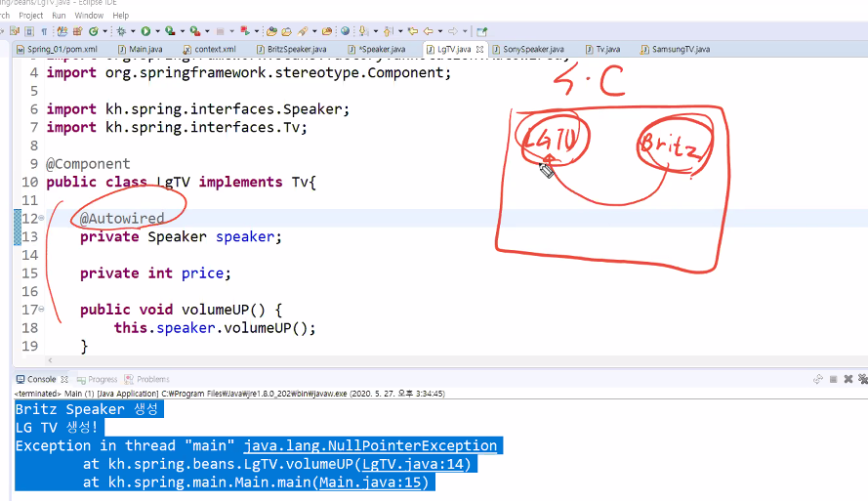Click the Main.java:15 stack trace link
The width and height of the screenshot is (868, 501).
[370, 482]
